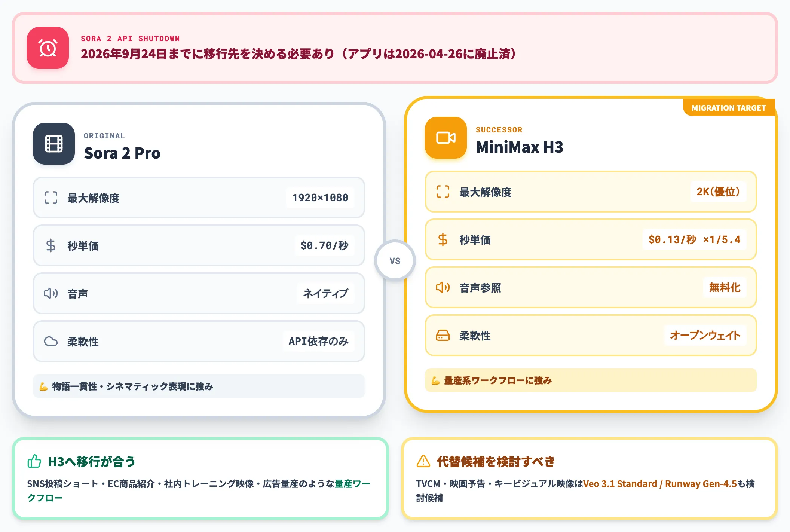Click the 秒単価 label in MiniMax card
This screenshot has width=790, height=532.
[x=475, y=240]
